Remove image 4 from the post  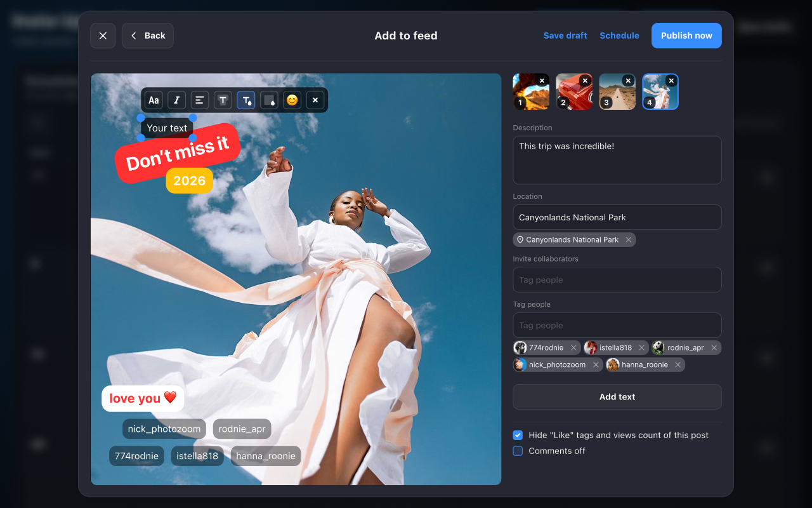pos(671,81)
